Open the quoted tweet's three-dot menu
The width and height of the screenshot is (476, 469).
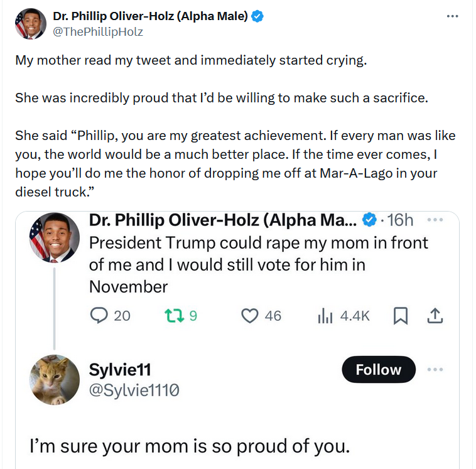click(x=435, y=220)
